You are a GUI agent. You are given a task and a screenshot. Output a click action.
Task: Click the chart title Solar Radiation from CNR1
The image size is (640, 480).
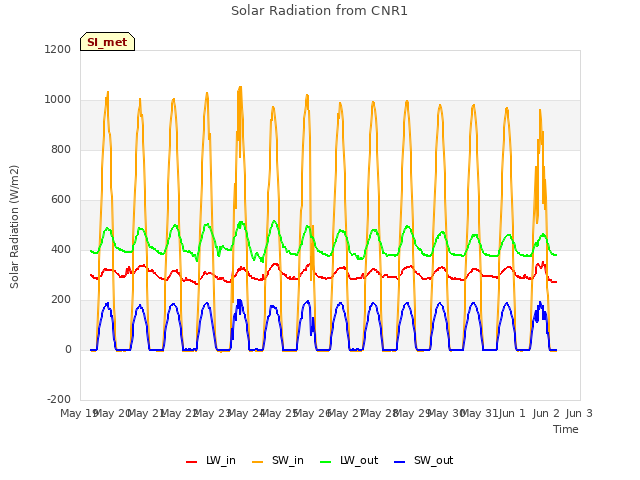coord(319,11)
